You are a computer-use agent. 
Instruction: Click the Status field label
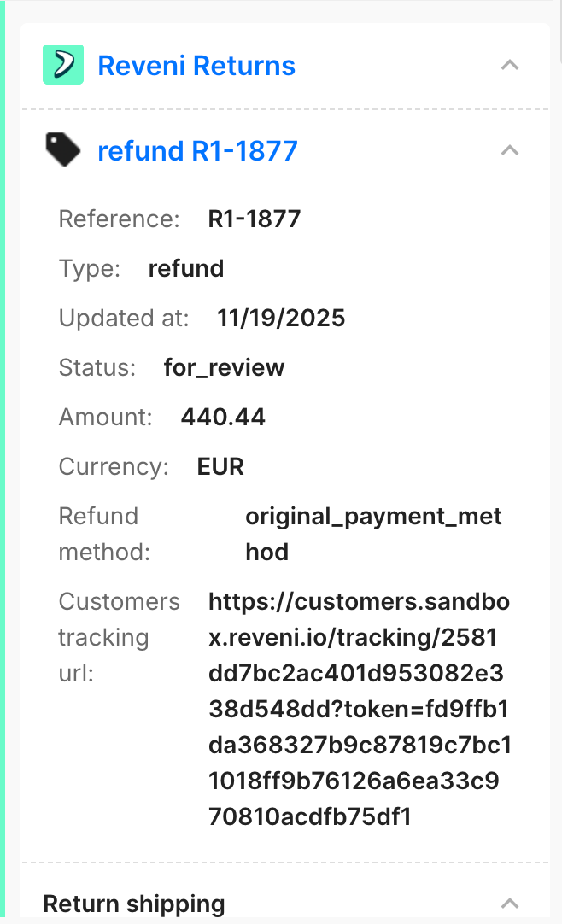point(97,368)
